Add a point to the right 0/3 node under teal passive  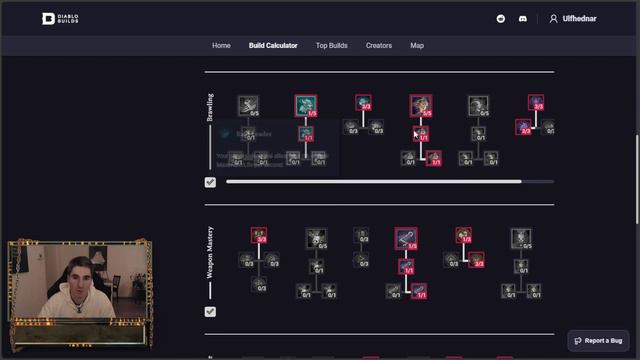pyautogui.click(x=376, y=127)
